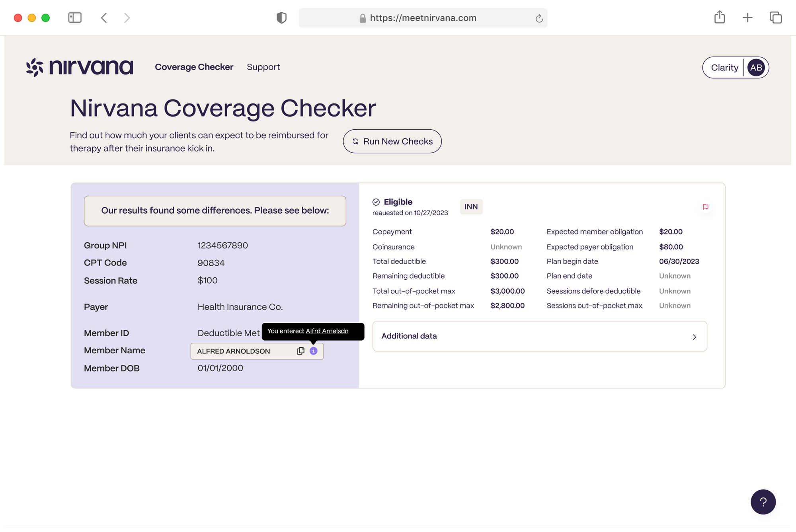Open a new browser tab
This screenshot has height=532, width=796.
click(x=747, y=18)
